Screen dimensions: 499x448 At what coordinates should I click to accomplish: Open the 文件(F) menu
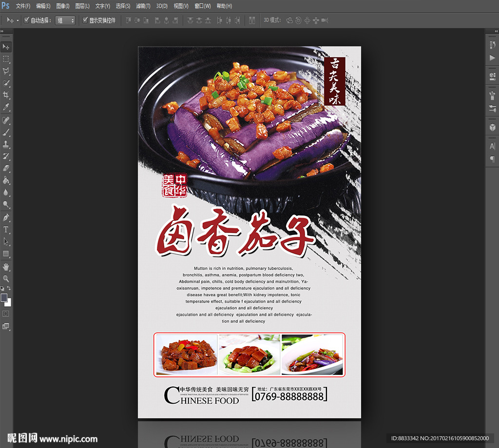click(x=23, y=6)
